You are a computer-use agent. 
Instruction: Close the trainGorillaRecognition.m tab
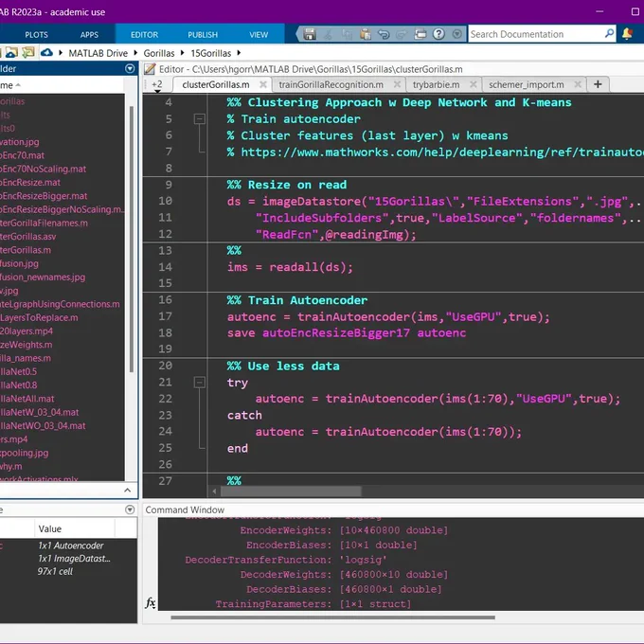397,84
